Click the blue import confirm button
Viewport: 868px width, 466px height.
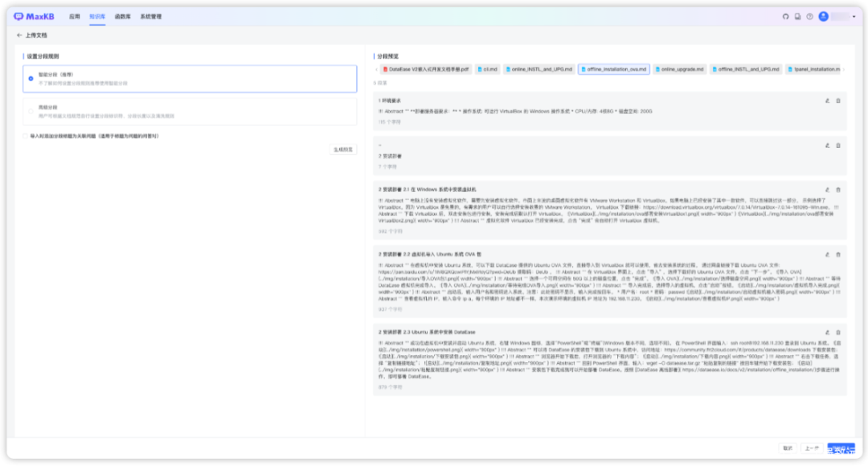click(x=841, y=449)
